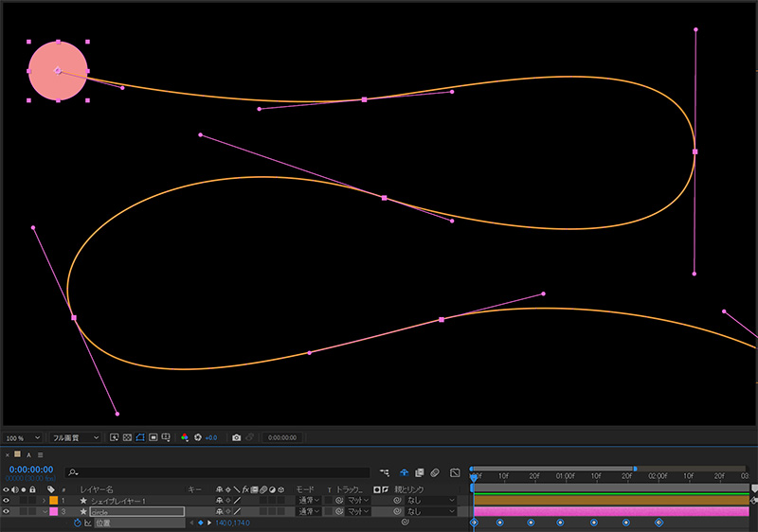The image size is (758, 532).
Task: Click the label color swatch of circle layer
Action: click(53, 511)
